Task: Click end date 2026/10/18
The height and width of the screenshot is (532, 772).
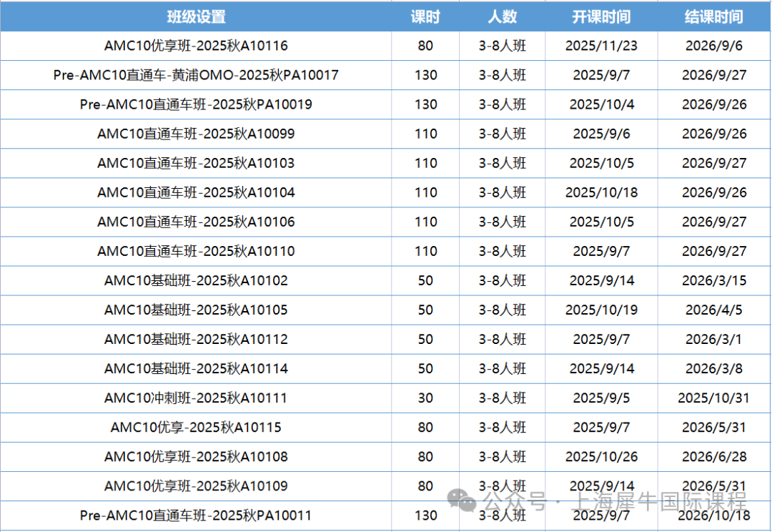Action: coord(714,516)
